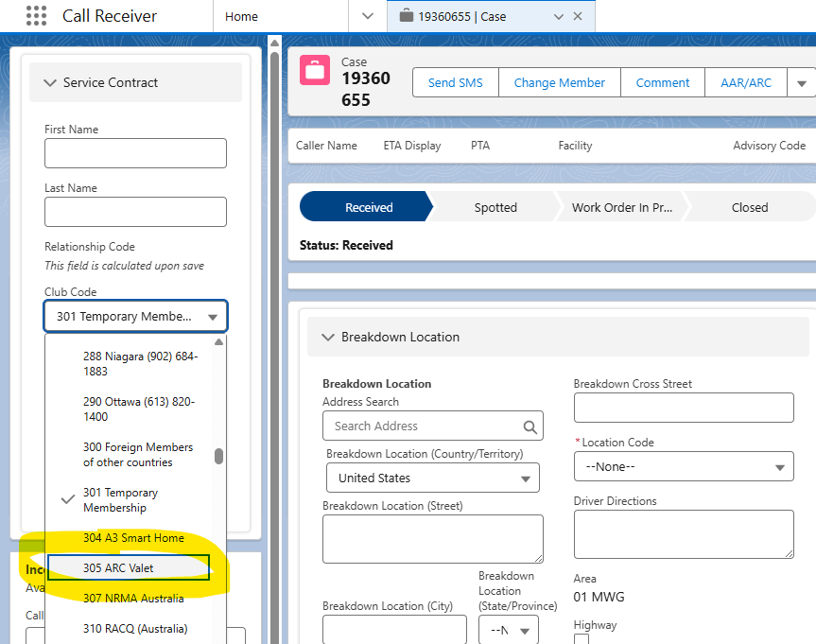The width and height of the screenshot is (816, 644).
Task: Open the App Launcher grid icon
Action: tap(36, 16)
